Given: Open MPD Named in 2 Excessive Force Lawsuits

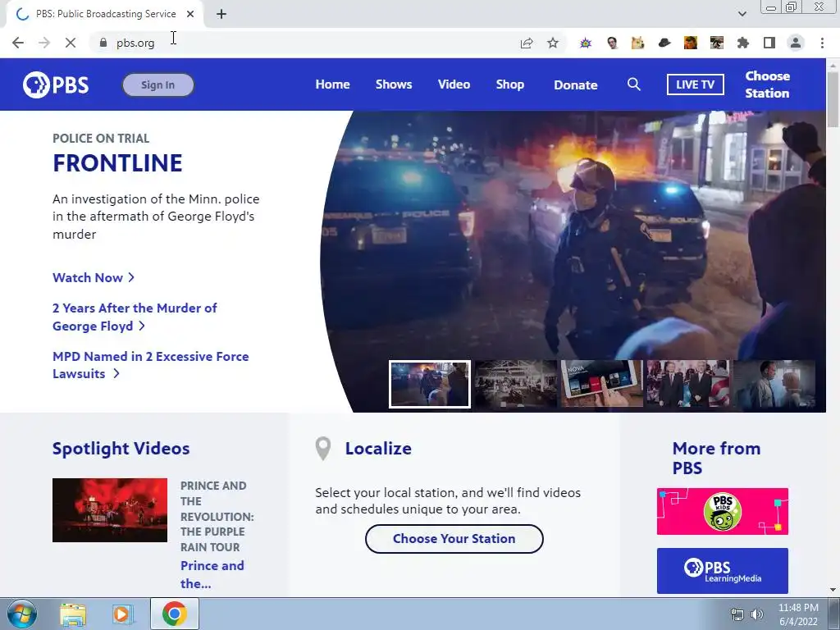Looking at the screenshot, I should click(151, 365).
